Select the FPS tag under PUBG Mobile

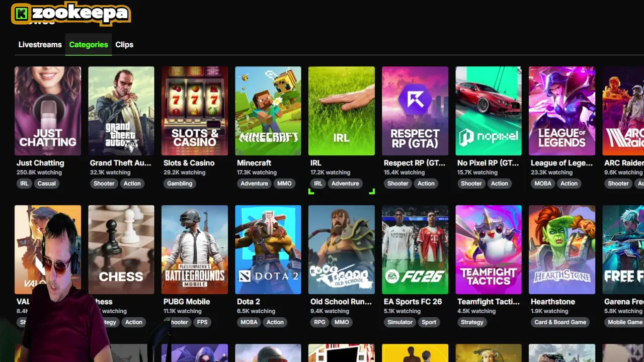tap(202, 322)
